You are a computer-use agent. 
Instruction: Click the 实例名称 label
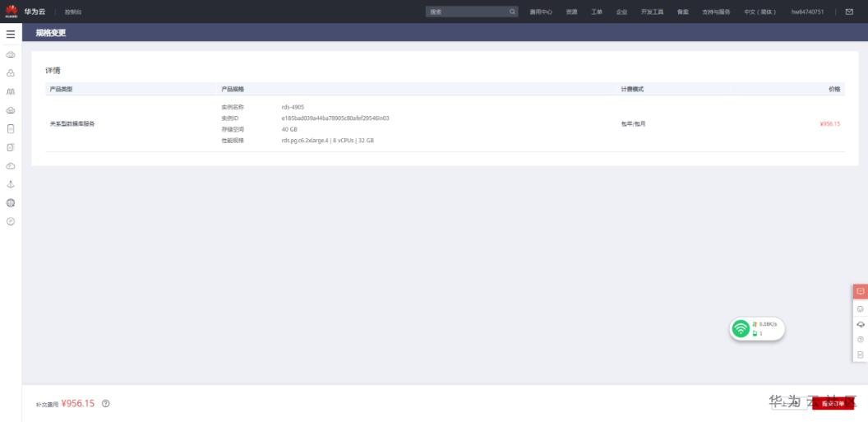pyautogui.click(x=233, y=107)
